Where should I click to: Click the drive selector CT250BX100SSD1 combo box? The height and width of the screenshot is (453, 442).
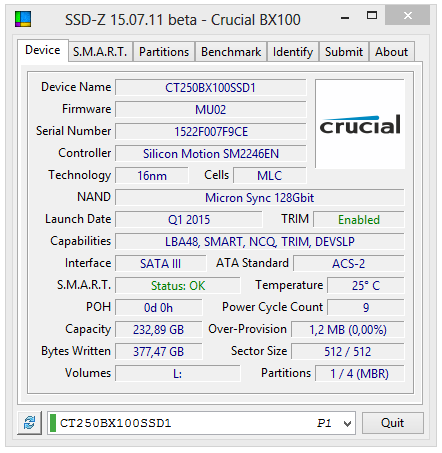tap(201, 423)
